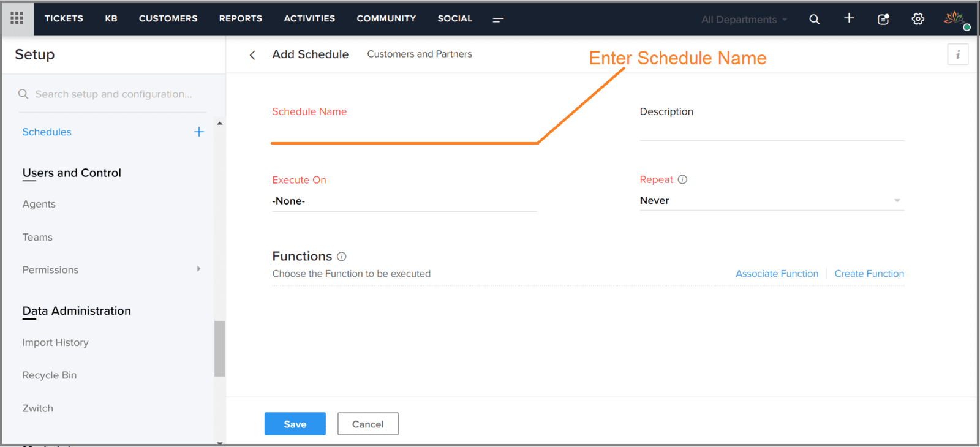Viewport: 980px width, 447px height.
Task: Click the plus quick-add icon in header
Action: tap(849, 18)
